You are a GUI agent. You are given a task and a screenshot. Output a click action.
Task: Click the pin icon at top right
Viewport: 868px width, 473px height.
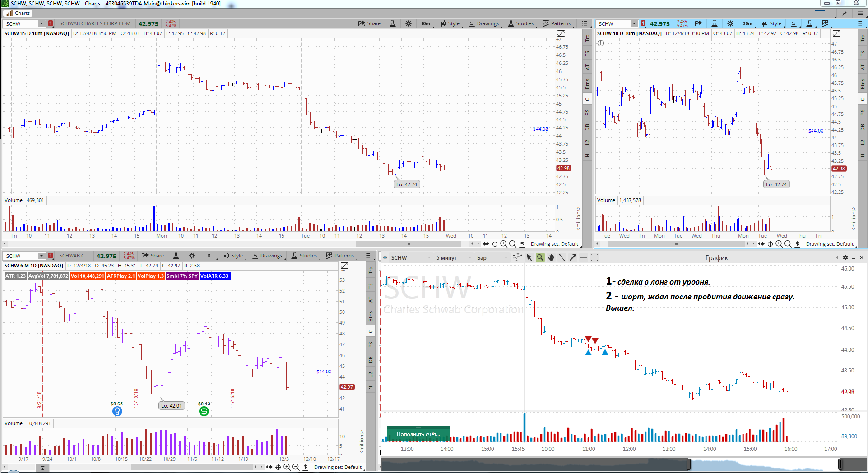click(845, 14)
